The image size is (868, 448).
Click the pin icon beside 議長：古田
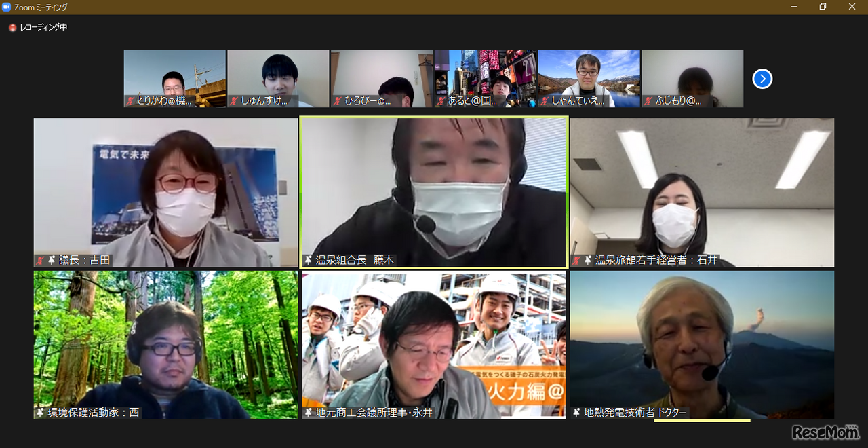(52, 260)
